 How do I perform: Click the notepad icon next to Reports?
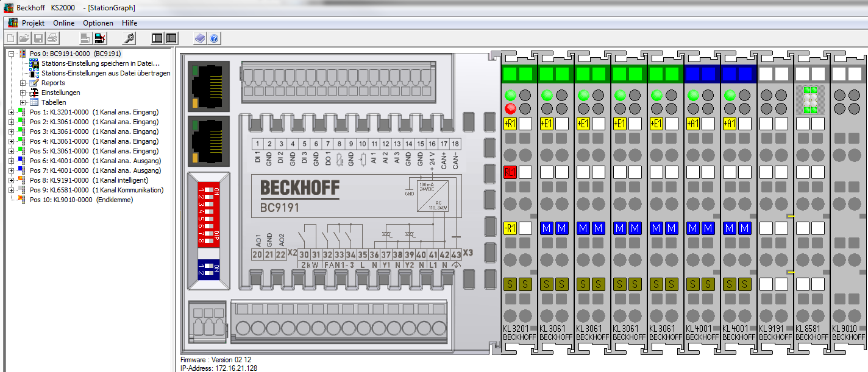pos(34,83)
